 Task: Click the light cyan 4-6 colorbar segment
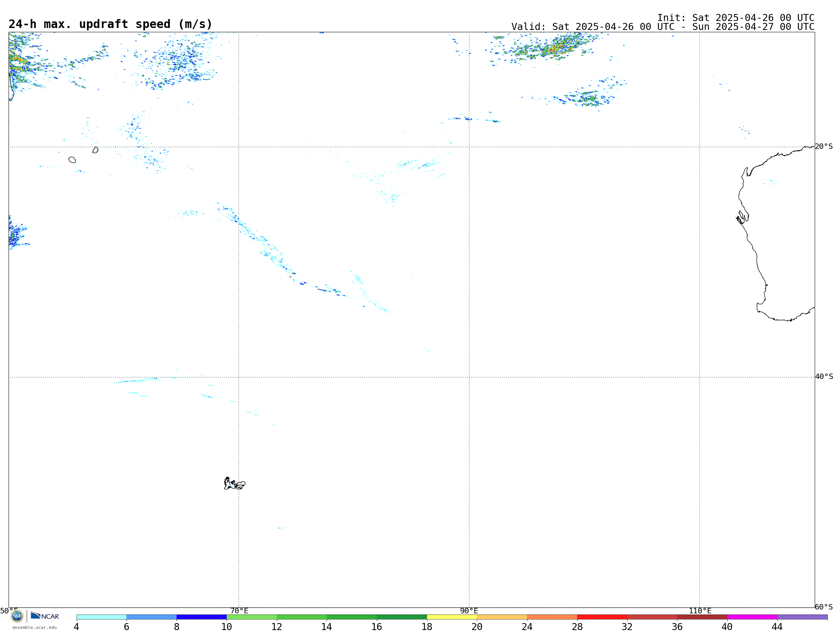click(101, 617)
